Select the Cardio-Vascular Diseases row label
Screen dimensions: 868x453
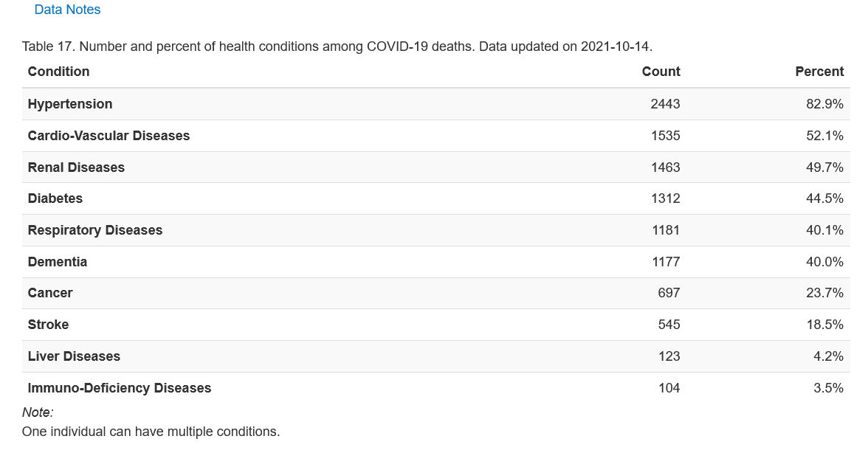108,136
